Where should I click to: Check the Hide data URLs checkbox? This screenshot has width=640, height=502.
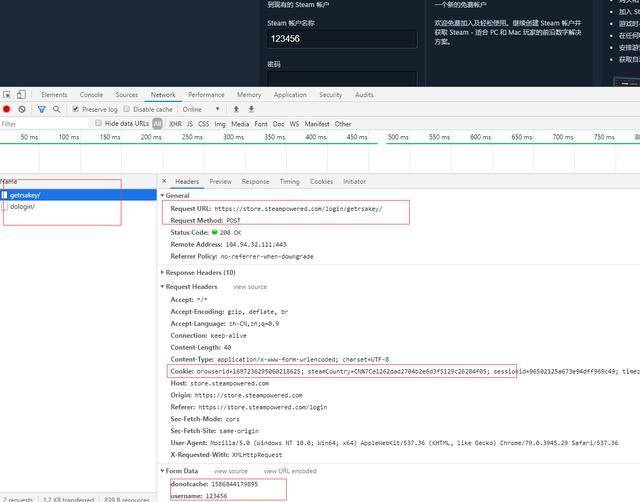click(98, 123)
